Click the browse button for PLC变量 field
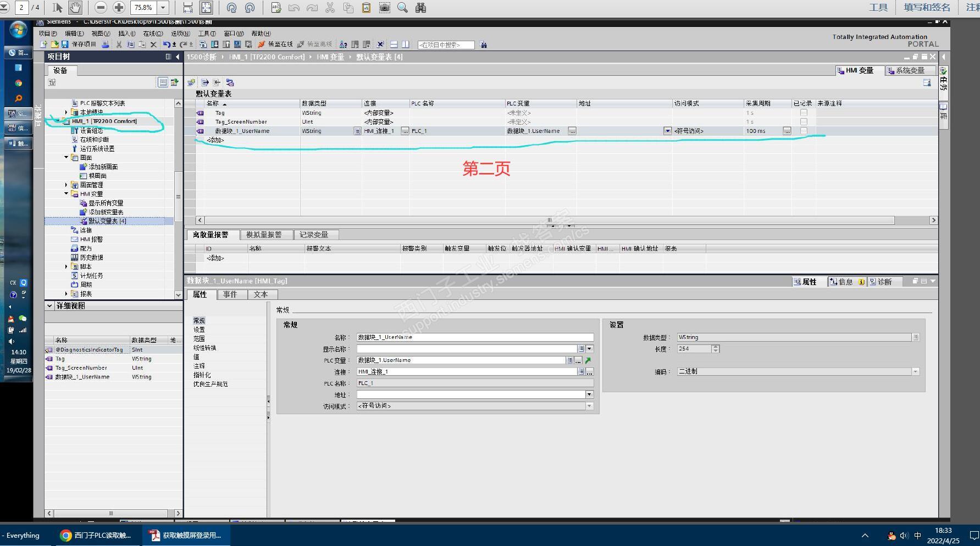Screen dimensions: 980x546 (578, 360)
